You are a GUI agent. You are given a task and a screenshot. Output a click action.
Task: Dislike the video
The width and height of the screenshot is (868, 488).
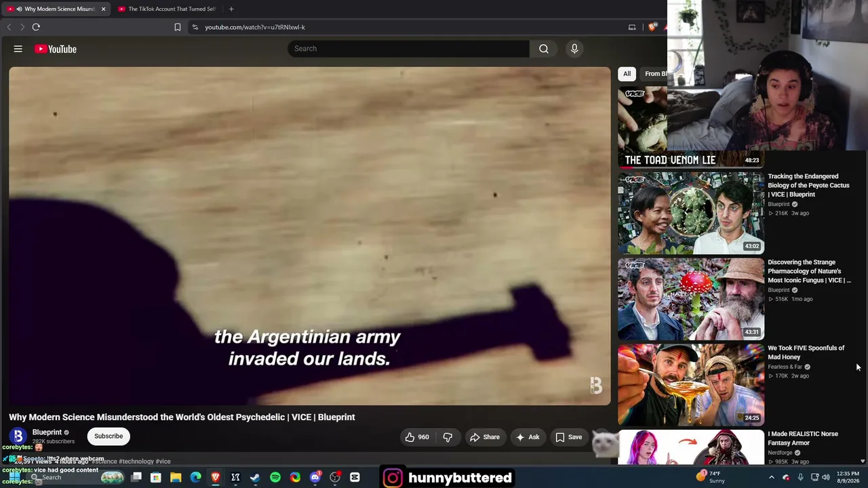tap(448, 437)
